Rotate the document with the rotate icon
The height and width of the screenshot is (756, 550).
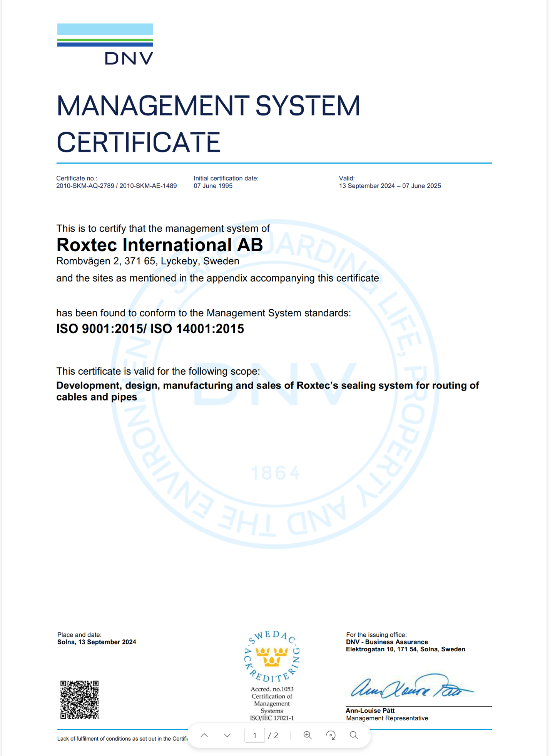coord(331,735)
